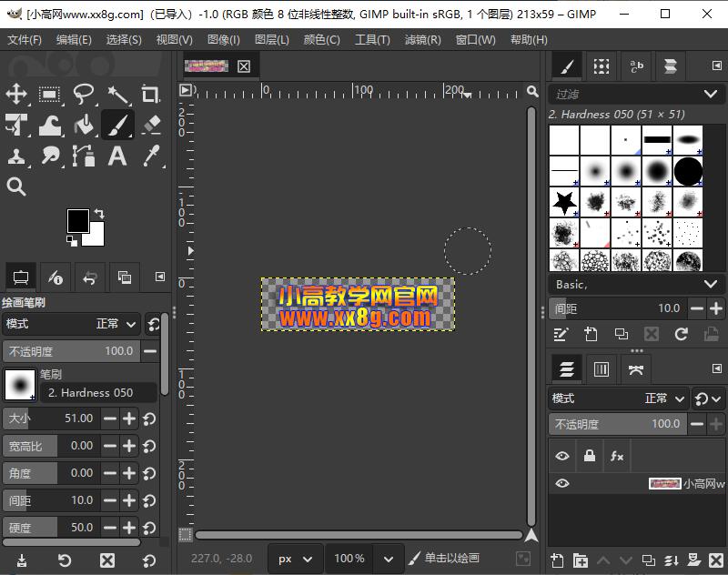Screen dimensions: 728x575
Task: Open the layer mode 正常 dropdown
Action: [618, 398]
